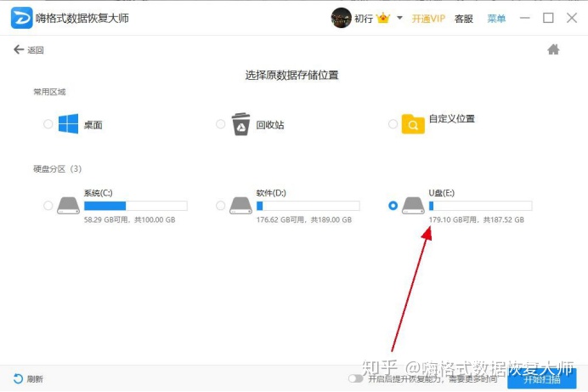
Task: Click the U盘(E:) usage bar
Action: [x=480, y=206]
